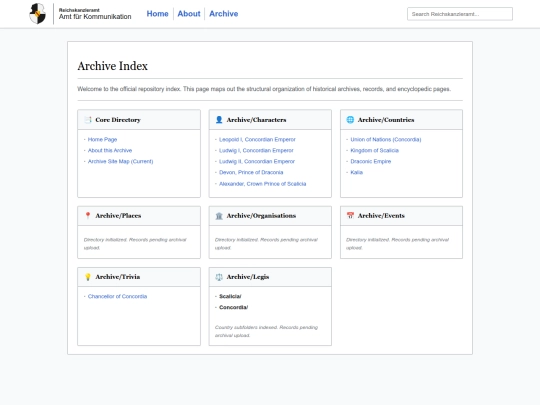Click the Archive/Places pin icon
The width and height of the screenshot is (540, 405).
[x=88, y=216]
